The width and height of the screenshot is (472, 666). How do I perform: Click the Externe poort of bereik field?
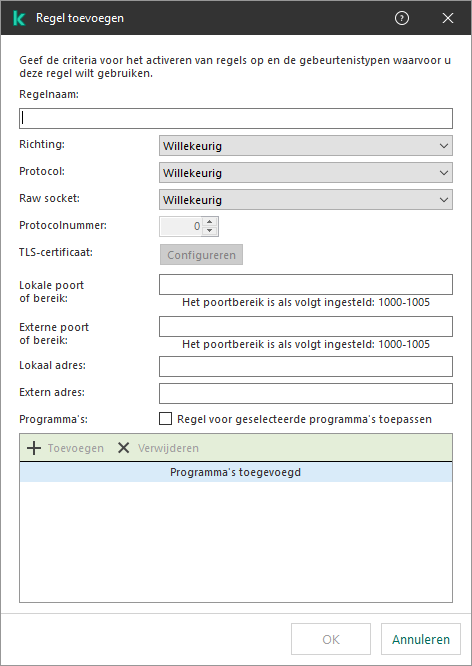click(x=306, y=327)
